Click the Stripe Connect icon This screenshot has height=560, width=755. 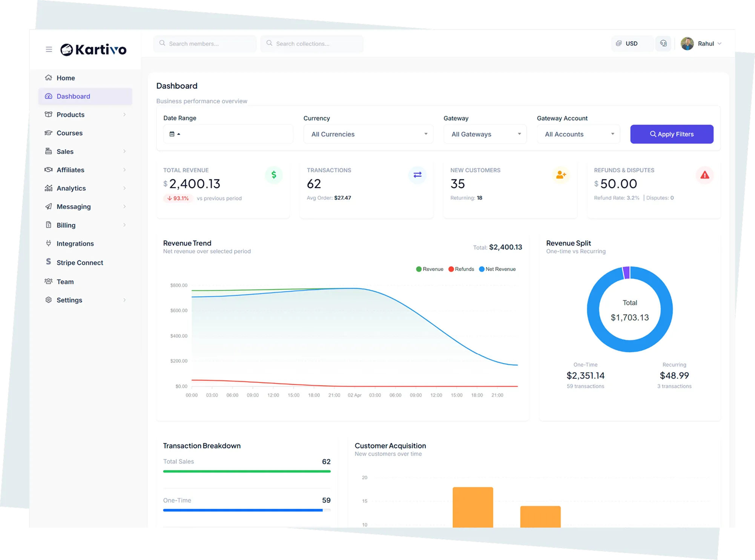coord(48,262)
